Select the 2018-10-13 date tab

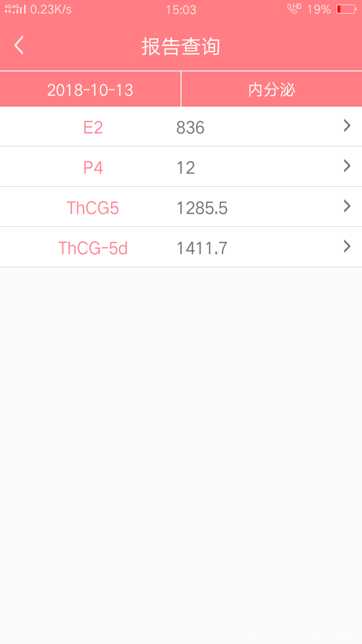coord(90,89)
